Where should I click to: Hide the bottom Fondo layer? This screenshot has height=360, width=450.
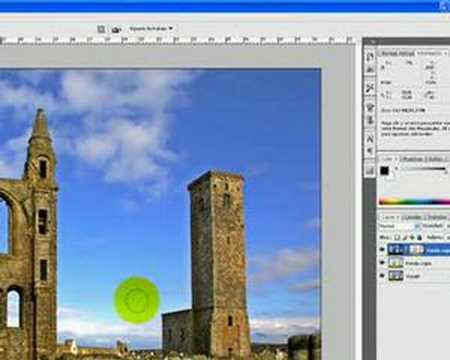[x=382, y=276]
